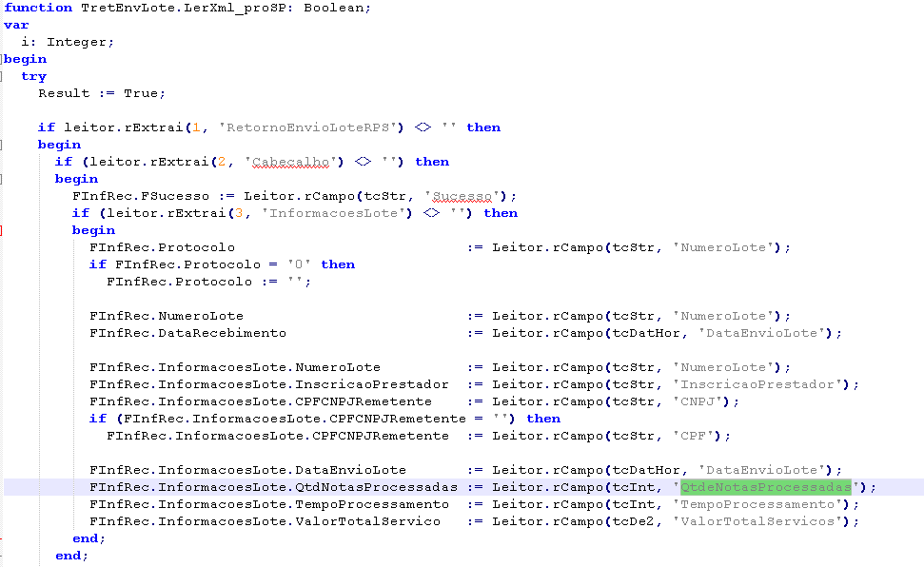924x567 pixels.
Task: Click the TempoProcessamento property on the assignment's left side
Action: tap(372, 504)
